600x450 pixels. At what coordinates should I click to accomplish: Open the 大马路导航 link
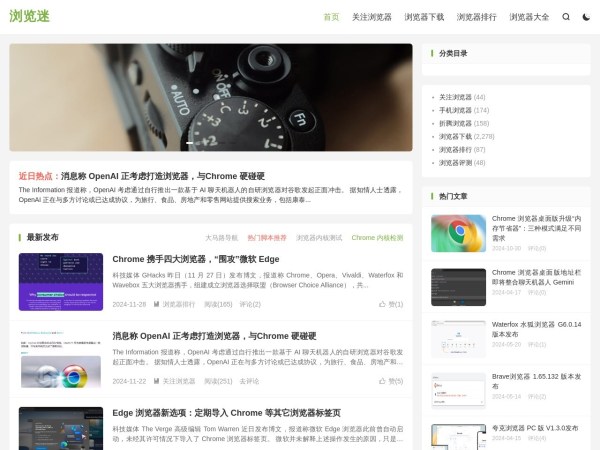[x=221, y=238]
